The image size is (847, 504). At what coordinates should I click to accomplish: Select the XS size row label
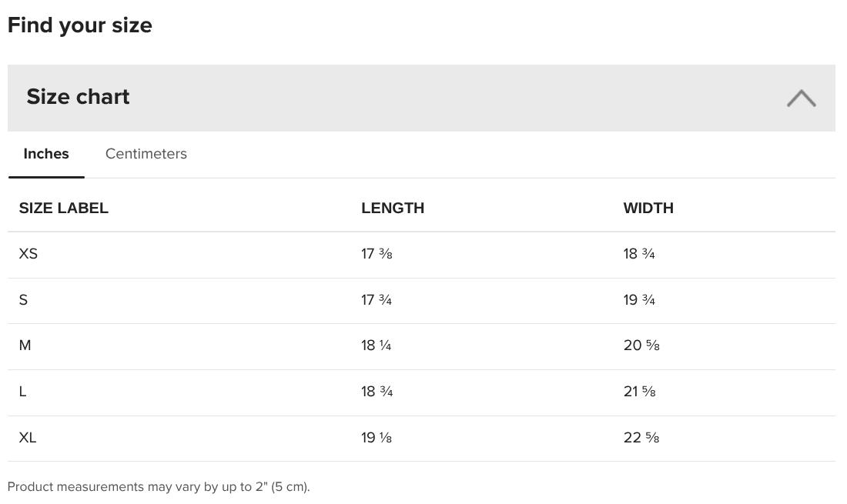28,254
